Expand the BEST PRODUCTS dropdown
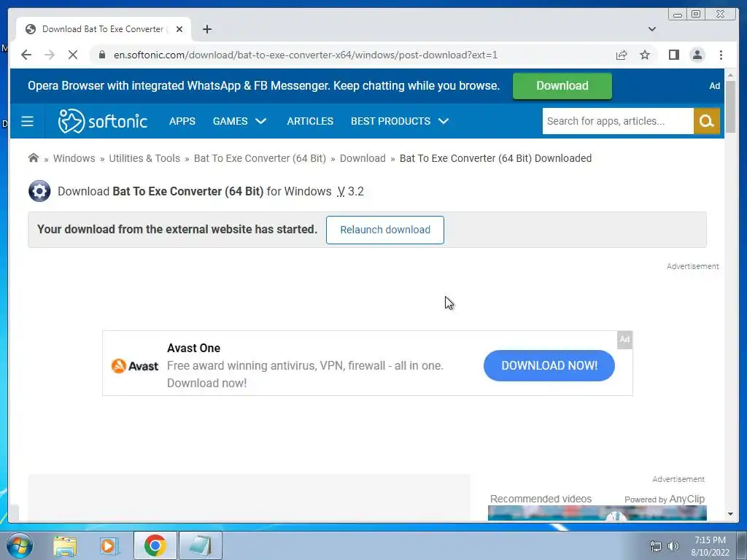 coord(400,121)
